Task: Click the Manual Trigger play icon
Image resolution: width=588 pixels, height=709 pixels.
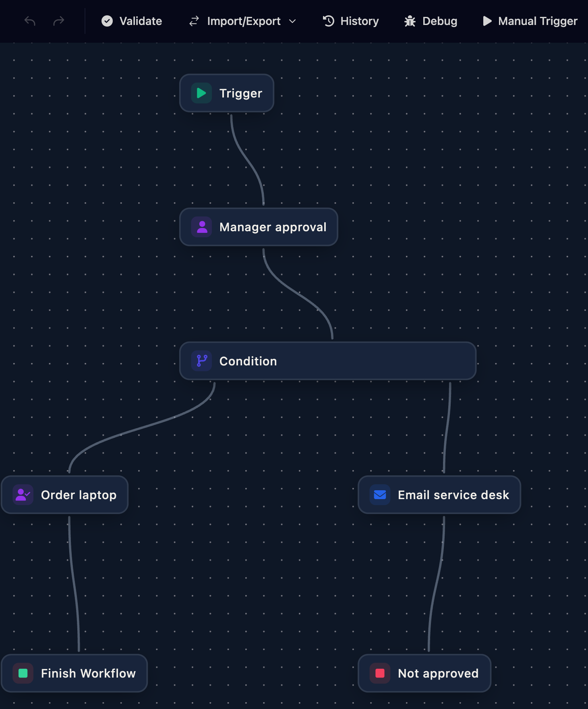Action: coord(487,21)
